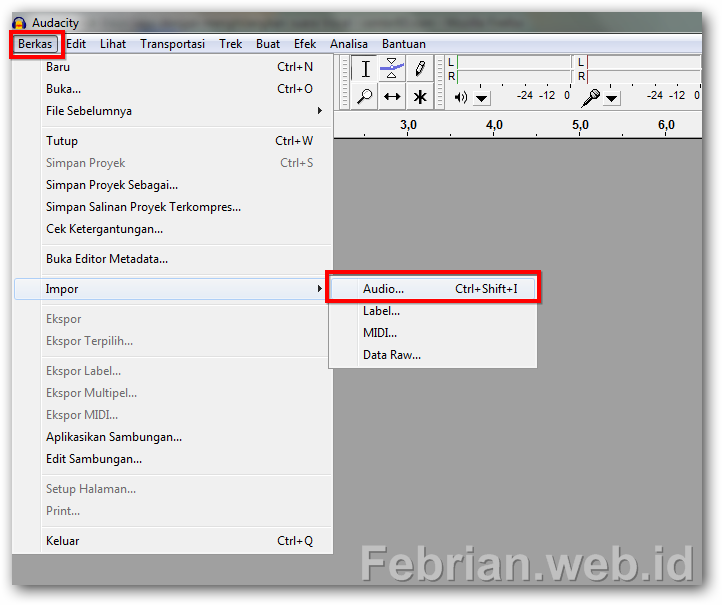Open the Analisa menu
Screen dimensions: 722x605
coord(349,44)
